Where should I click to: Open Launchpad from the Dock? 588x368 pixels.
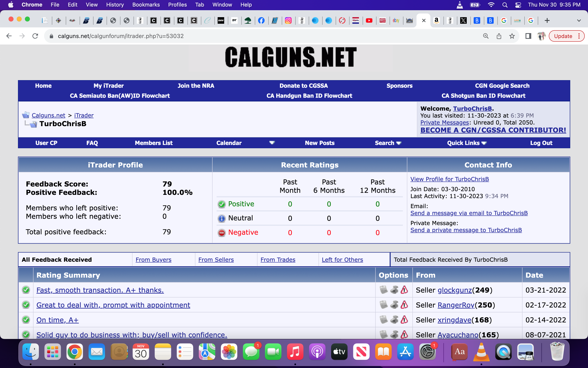pos(53,352)
